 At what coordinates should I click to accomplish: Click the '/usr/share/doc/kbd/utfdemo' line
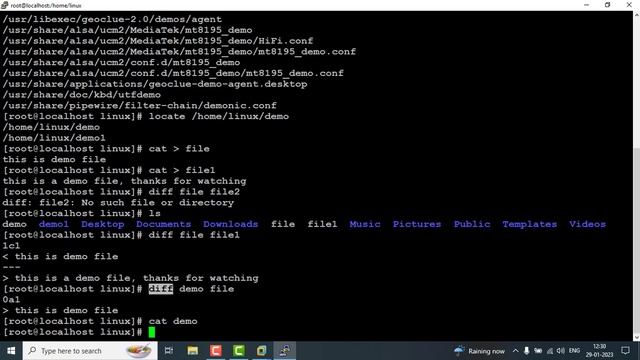(82, 95)
